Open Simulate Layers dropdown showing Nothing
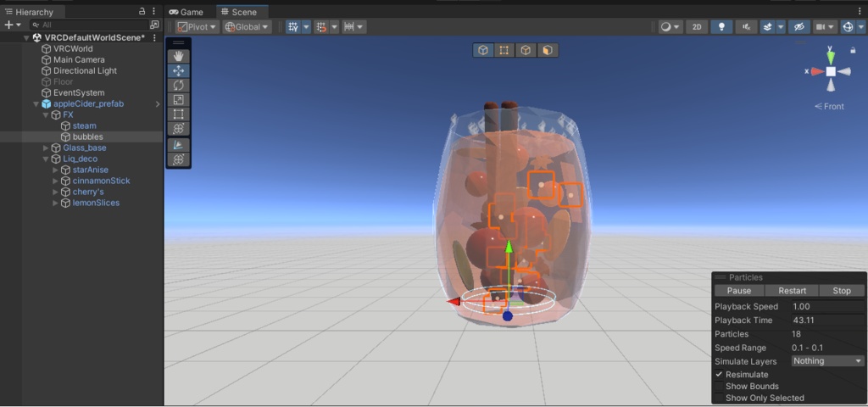 point(827,361)
